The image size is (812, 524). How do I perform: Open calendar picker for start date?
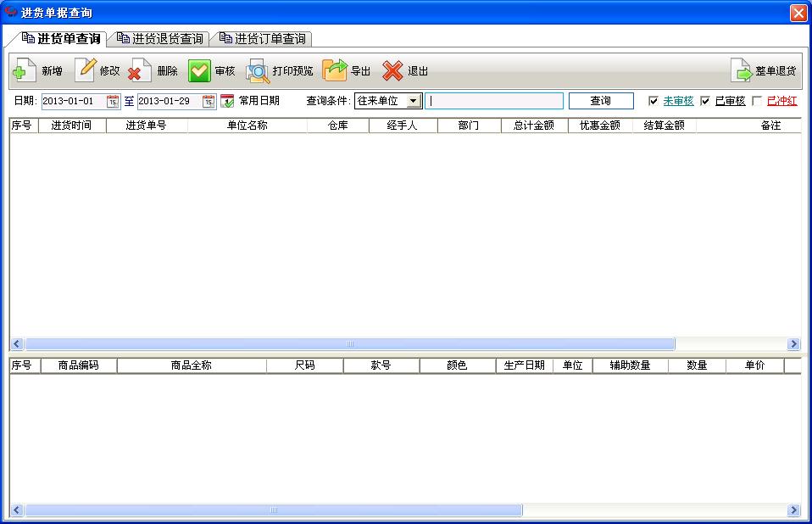coord(113,101)
